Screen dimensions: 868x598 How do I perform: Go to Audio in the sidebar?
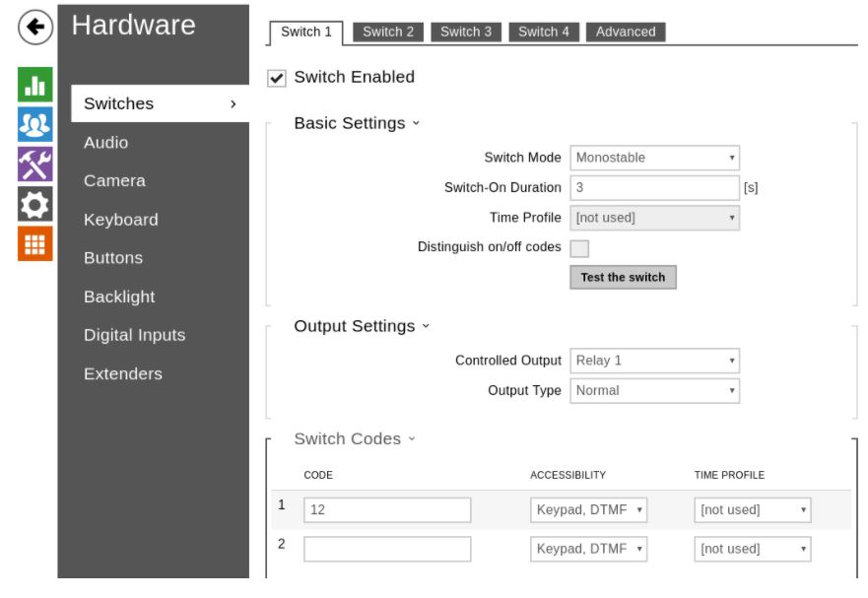[x=106, y=143]
